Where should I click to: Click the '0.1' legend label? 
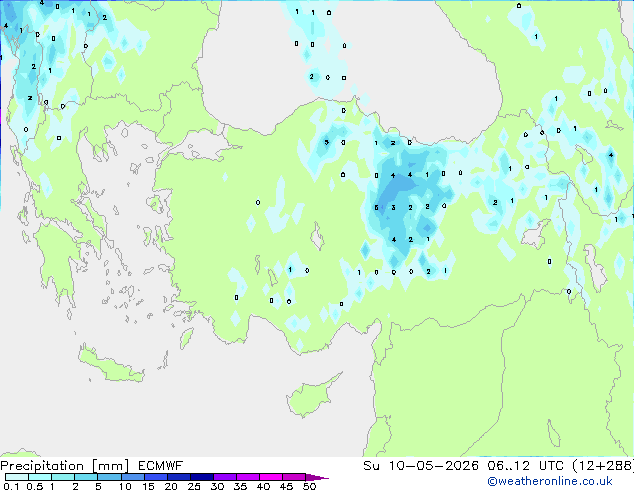click(x=11, y=486)
